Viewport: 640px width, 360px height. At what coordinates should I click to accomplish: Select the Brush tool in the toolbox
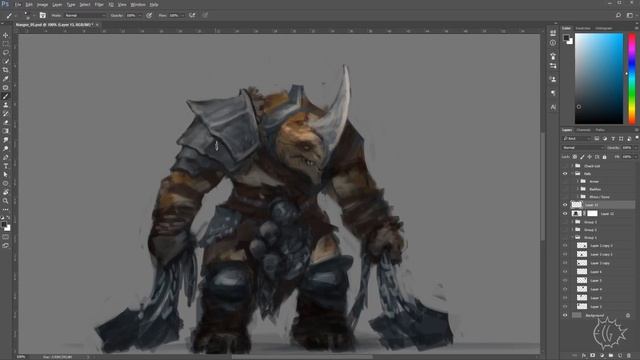tap(5, 96)
